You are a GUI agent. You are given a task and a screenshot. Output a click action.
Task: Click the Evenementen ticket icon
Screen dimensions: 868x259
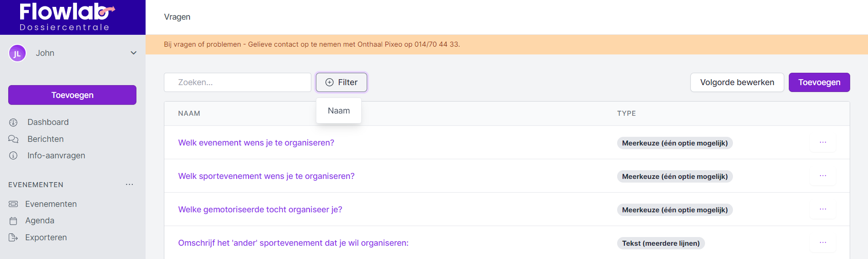coord(13,204)
